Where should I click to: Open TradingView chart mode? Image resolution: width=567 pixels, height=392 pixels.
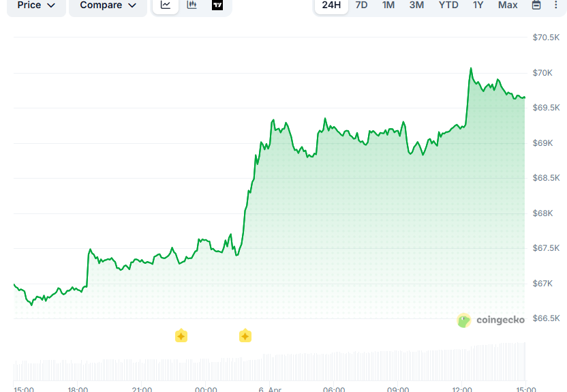tap(217, 5)
